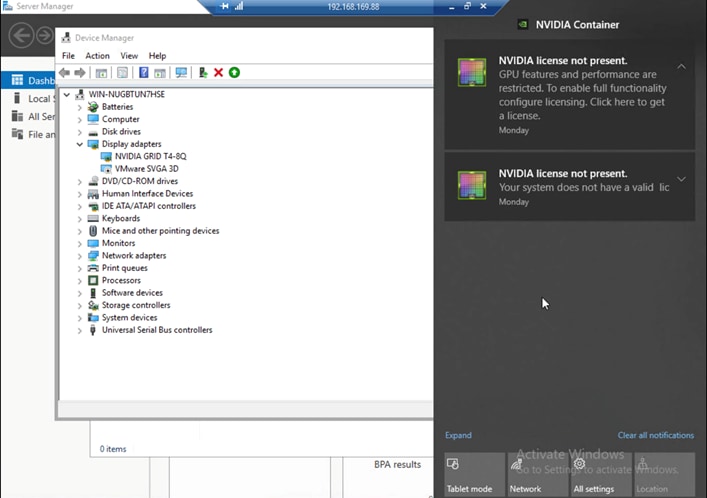707x498 pixels.
Task: Expand the Monitors node
Action: (79, 244)
